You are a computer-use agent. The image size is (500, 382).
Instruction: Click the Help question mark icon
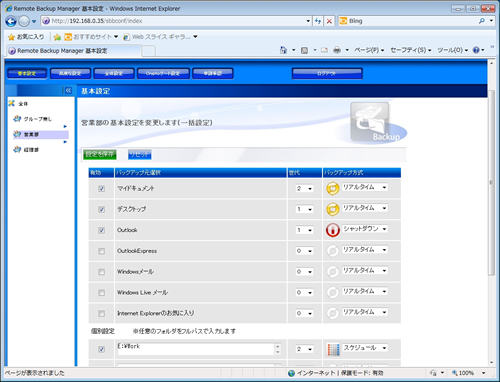point(476,50)
